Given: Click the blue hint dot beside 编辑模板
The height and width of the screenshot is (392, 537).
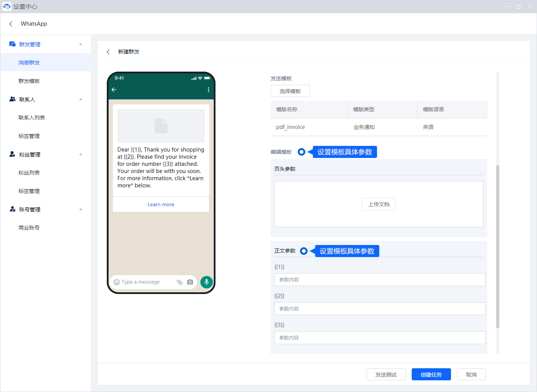Looking at the screenshot, I should 301,152.
